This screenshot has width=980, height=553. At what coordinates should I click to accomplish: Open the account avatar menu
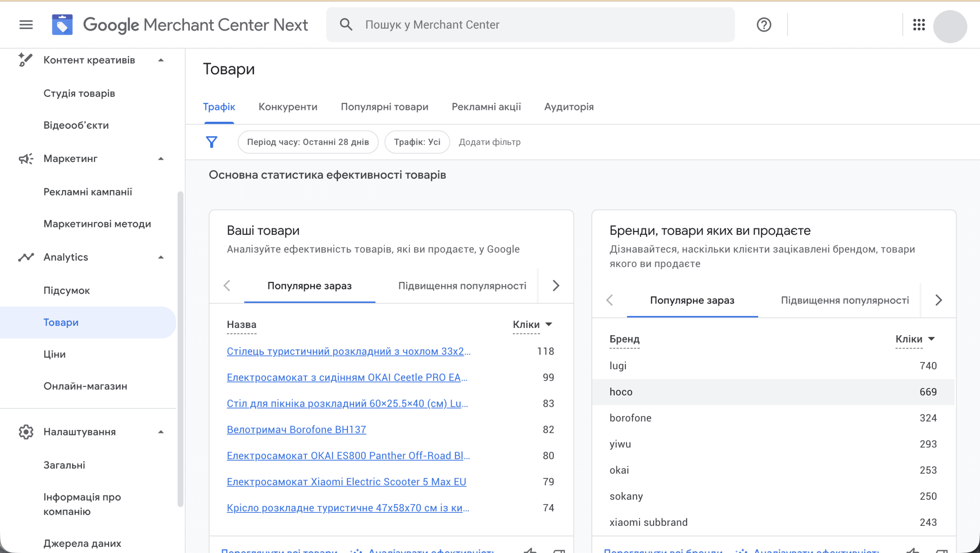950,26
